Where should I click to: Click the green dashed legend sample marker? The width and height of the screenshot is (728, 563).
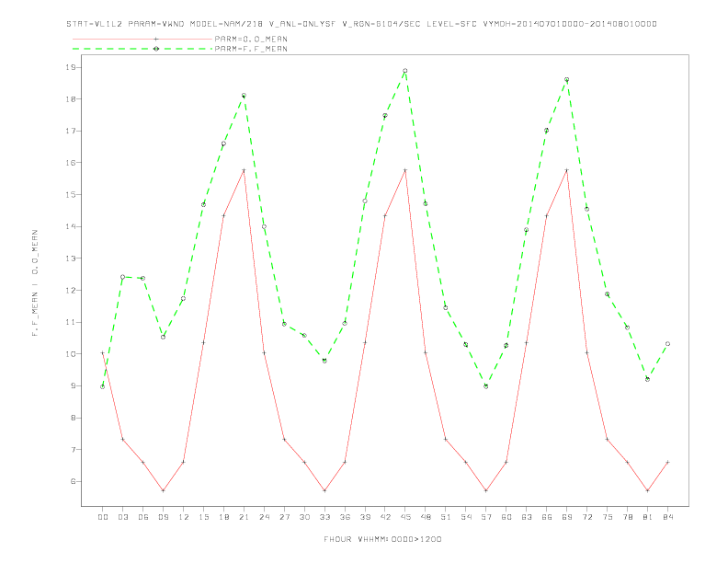tap(156, 49)
